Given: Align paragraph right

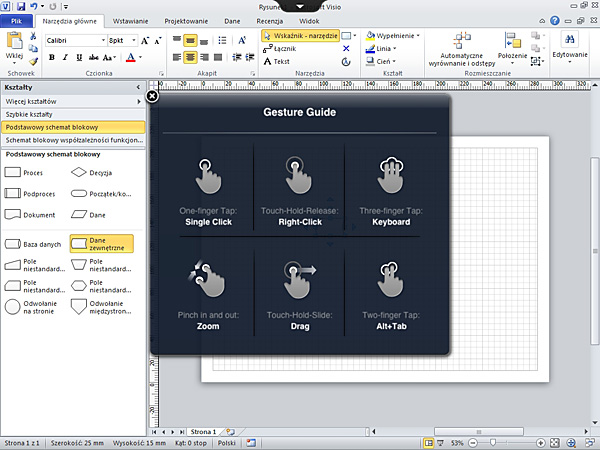Looking at the screenshot, I should pyautogui.click(x=204, y=57).
